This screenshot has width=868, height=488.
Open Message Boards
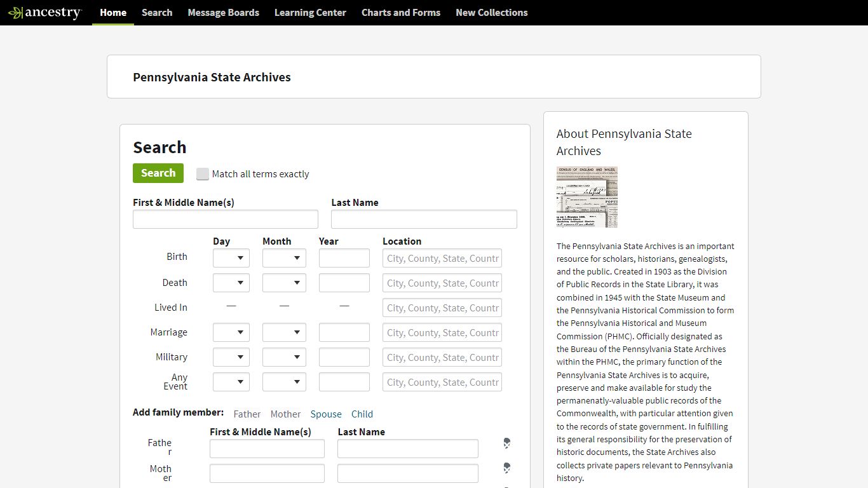(223, 13)
